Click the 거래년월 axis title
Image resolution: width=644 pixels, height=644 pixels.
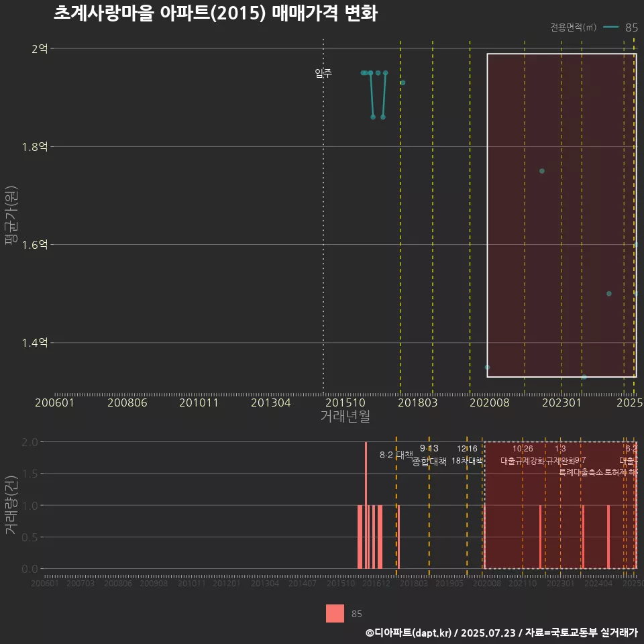(345, 416)
